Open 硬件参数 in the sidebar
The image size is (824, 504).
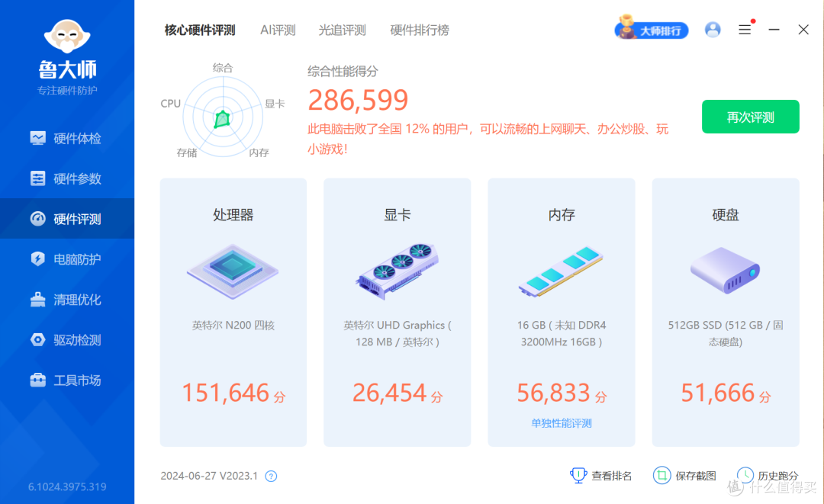(x=67, y=178)
